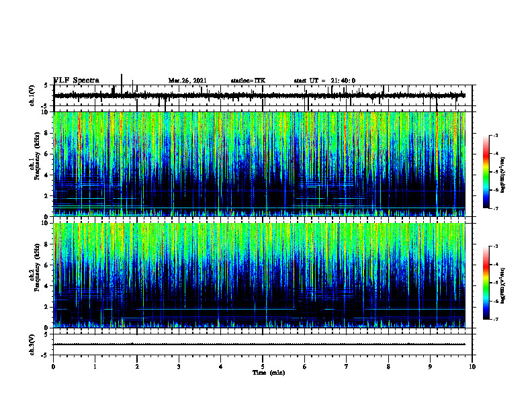Click the ch.2 colorbar log(PSD) label
Screen dimensions: 532x411
coord(503,285)
